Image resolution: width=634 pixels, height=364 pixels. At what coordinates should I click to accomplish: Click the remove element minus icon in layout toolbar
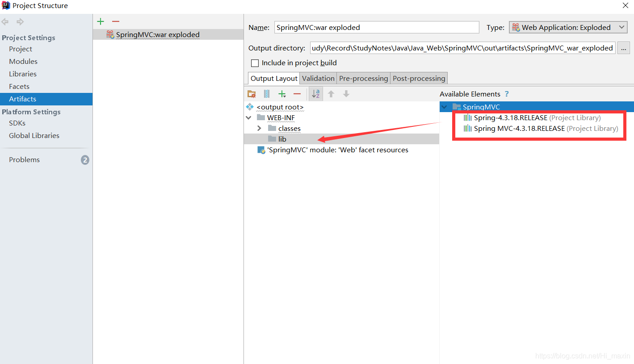tap(297, 94)
